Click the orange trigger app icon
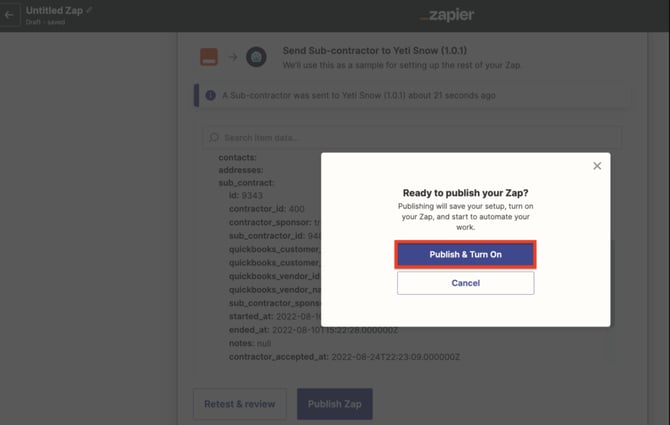The image size is (670, 425). [209, 56]
